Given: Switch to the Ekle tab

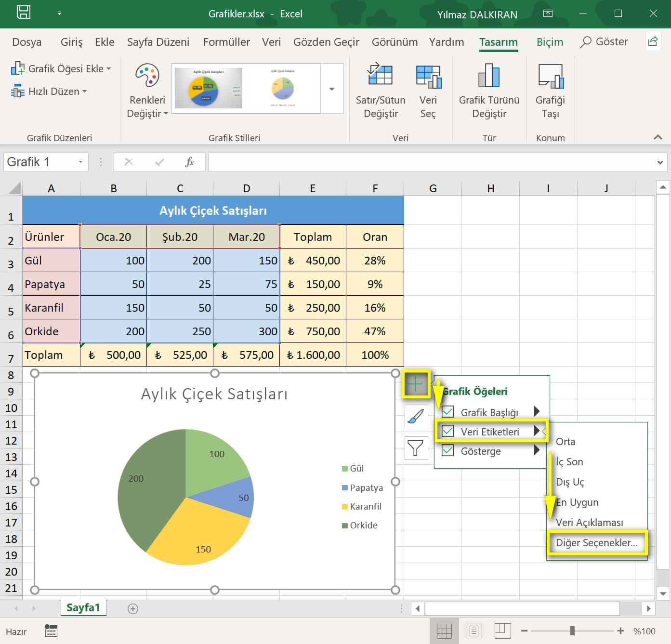Looking at the screenshot, I should click(105, 42).
